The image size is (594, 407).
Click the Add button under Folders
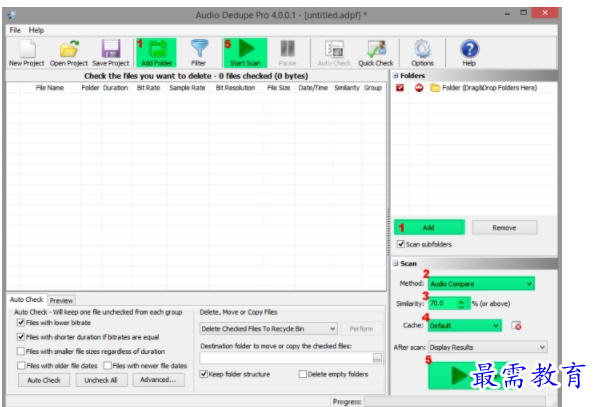[429, 227]
